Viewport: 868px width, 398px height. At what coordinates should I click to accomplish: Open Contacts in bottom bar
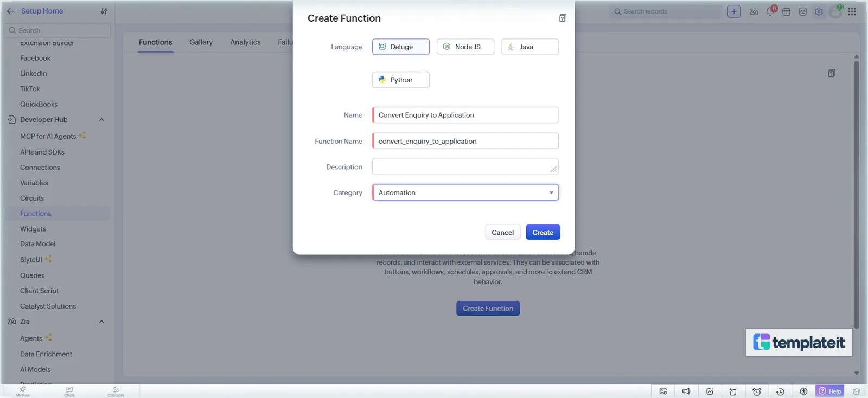[116, 391]
